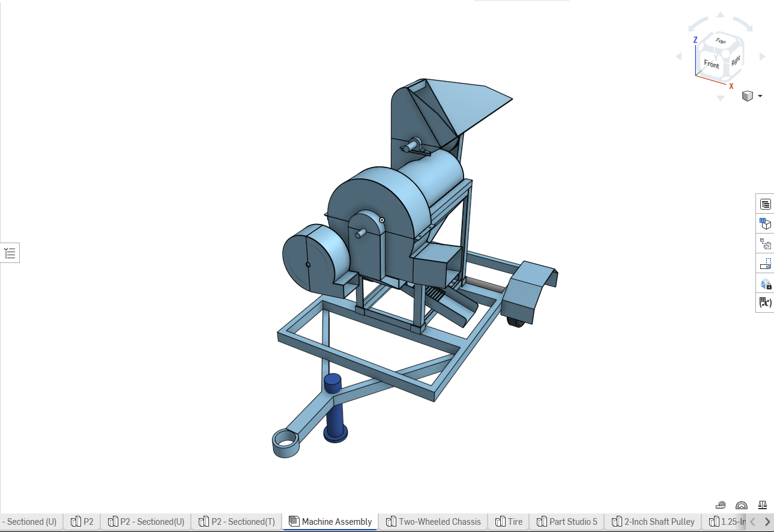Select the Top face of view cube

721,41
